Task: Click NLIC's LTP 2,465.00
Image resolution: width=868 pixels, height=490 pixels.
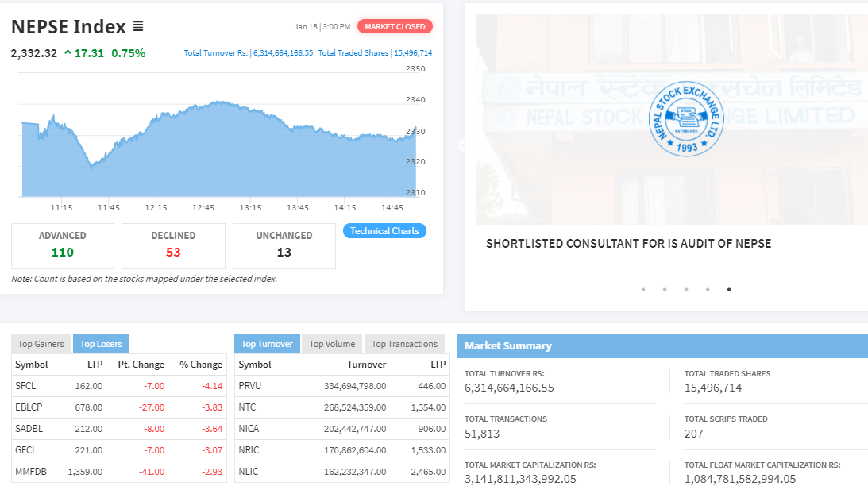Action: [429, 472]
